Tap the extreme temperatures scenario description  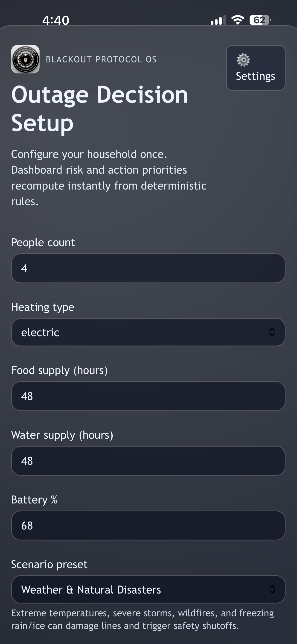coord(143,619)
